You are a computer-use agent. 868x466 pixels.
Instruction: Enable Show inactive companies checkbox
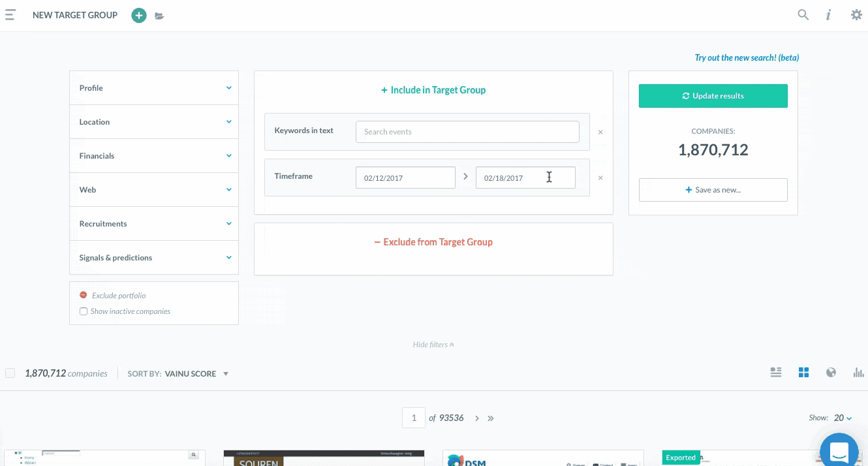click(x=84, y=312)
